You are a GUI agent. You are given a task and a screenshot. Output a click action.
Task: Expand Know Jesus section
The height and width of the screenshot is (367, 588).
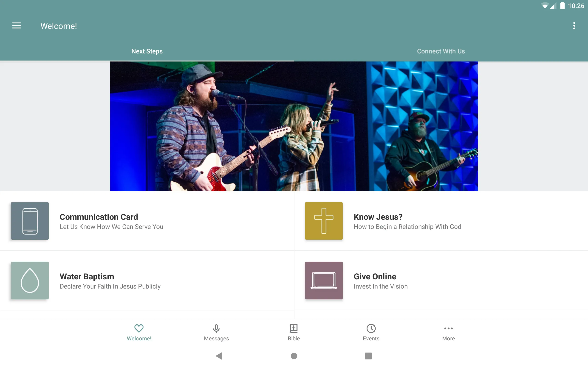point(441,221)
